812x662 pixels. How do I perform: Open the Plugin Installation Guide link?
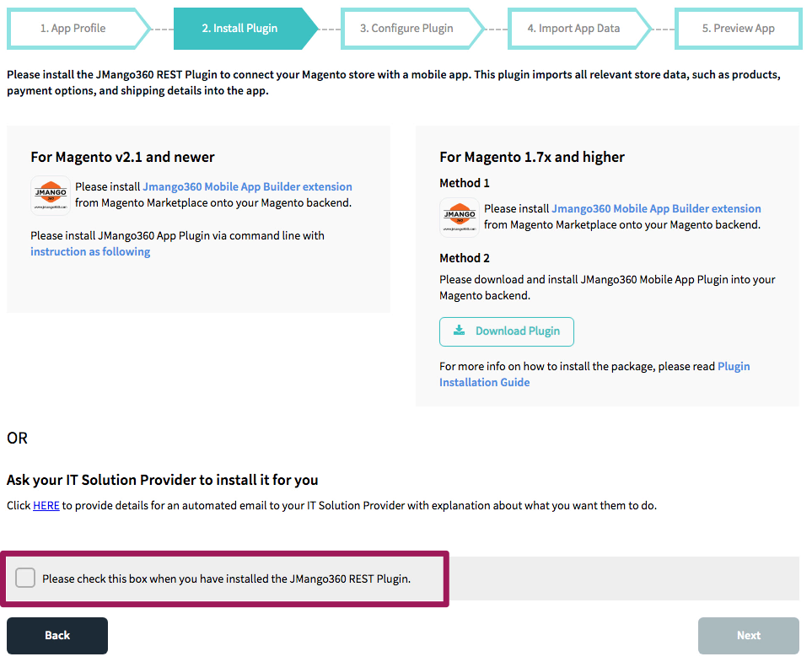pos(594,374)
